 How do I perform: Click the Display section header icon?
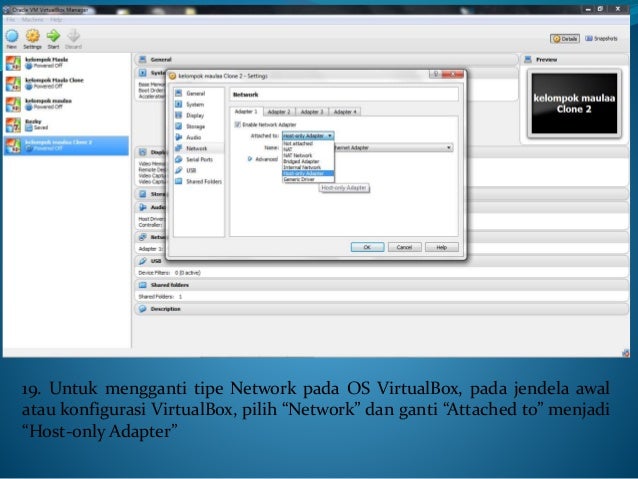(142, 152)
